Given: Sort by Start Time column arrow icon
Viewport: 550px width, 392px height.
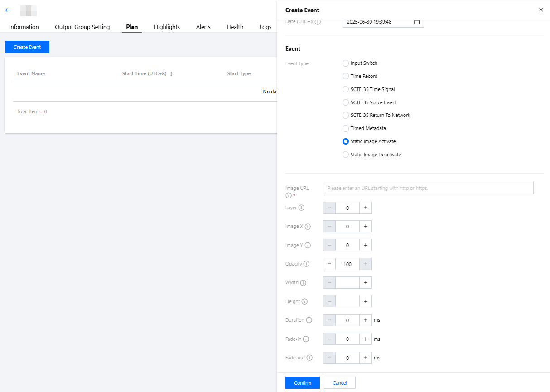Looking at the screenshot, I should point(171,74).
